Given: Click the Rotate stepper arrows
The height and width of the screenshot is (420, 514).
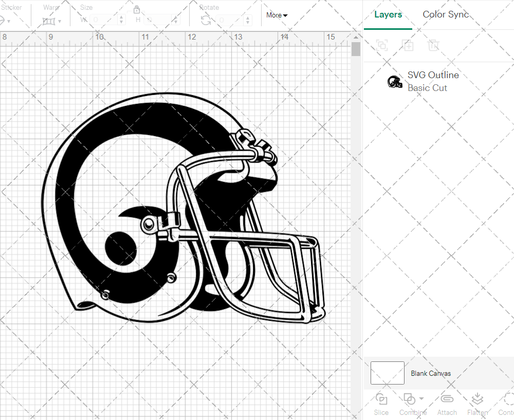Looking at the screenshot, I should [x=248, y=20].
